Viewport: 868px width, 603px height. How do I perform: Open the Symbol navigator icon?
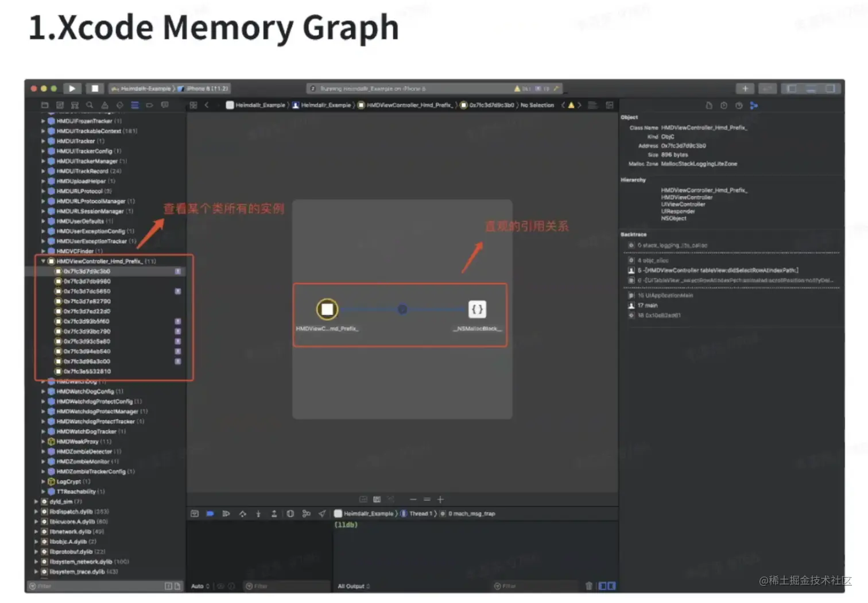[x=75, y=105]
